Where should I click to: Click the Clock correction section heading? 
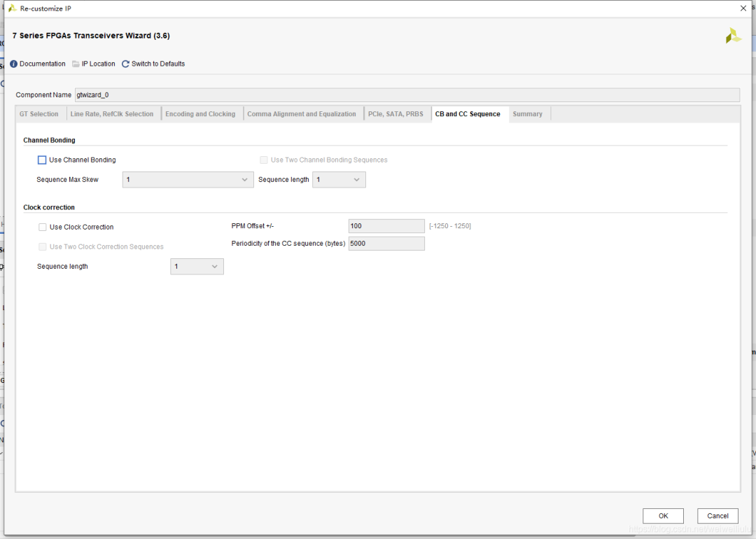point(49,207)
